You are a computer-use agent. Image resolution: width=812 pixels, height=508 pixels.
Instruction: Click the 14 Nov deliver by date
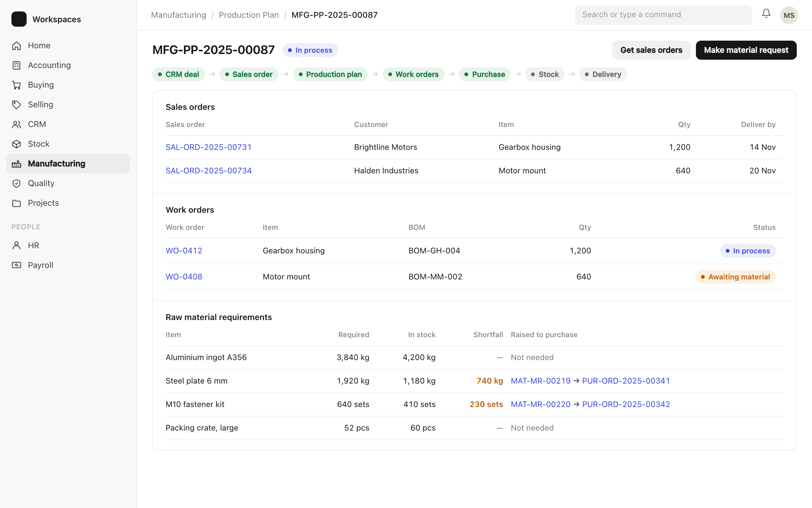click(762, 147)
